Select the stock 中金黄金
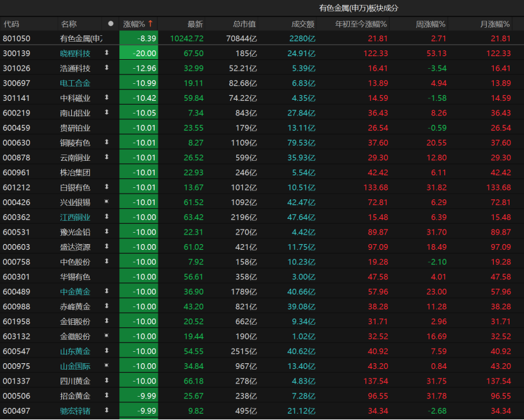524x420 pixels. pyautogui.click(x=76, y=291)
